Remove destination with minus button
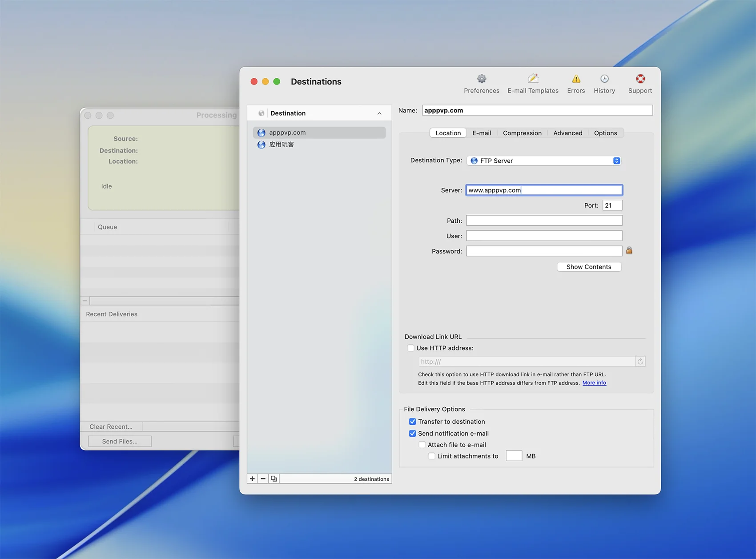 263,479
